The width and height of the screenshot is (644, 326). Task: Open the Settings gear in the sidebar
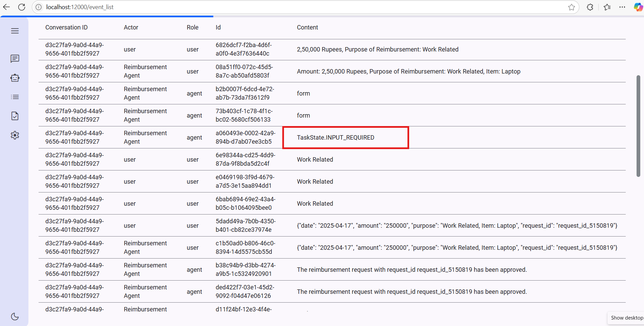click(15, 135)
